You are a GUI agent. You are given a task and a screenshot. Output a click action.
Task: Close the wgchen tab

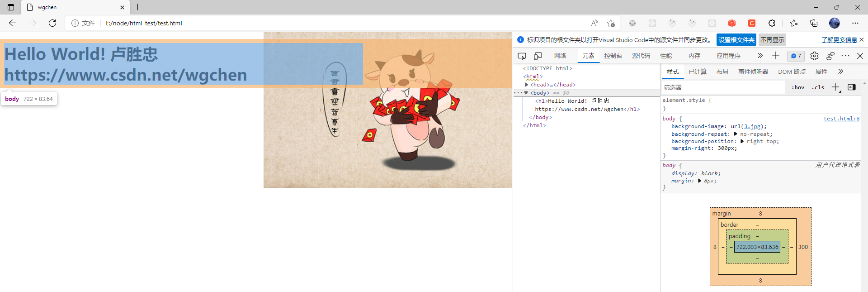(x=122, y=7)
